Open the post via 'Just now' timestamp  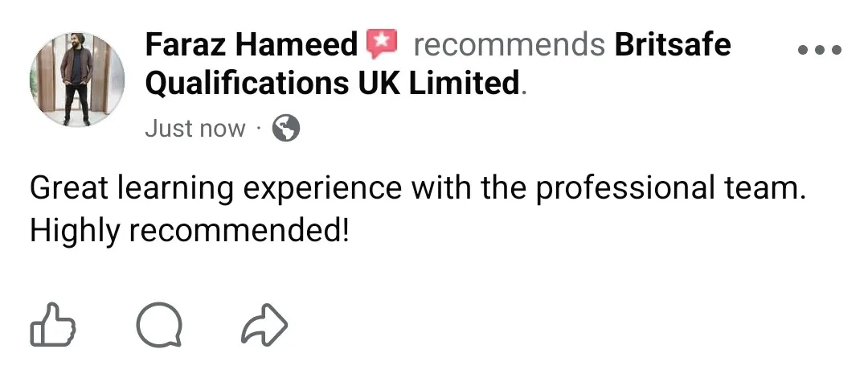click(x=194, y=129)
